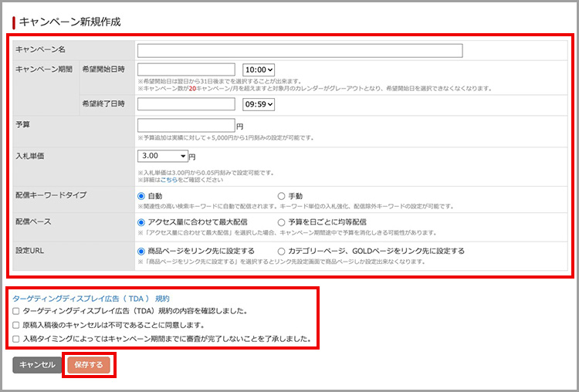Open the 09:59 end time dropdown
This screenshot has width=579, height=392.
pos(259,104)
